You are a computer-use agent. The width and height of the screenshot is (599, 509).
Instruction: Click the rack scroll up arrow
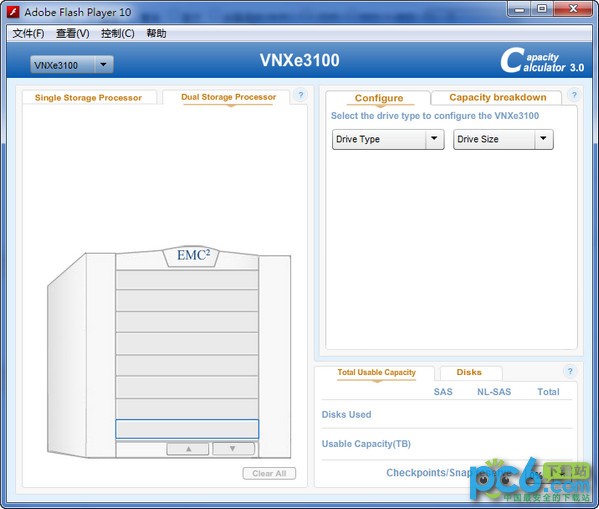tap(188, 449)
